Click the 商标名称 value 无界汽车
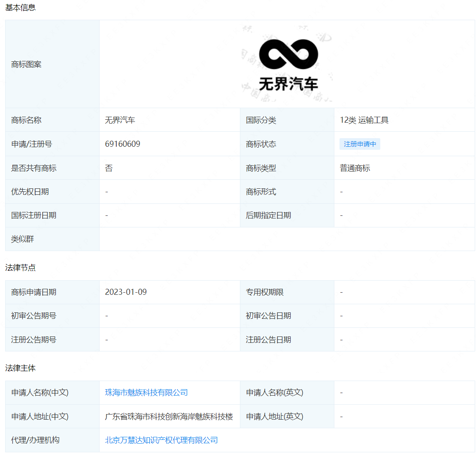This screenshot has height=457, width=476. (120, 120)
